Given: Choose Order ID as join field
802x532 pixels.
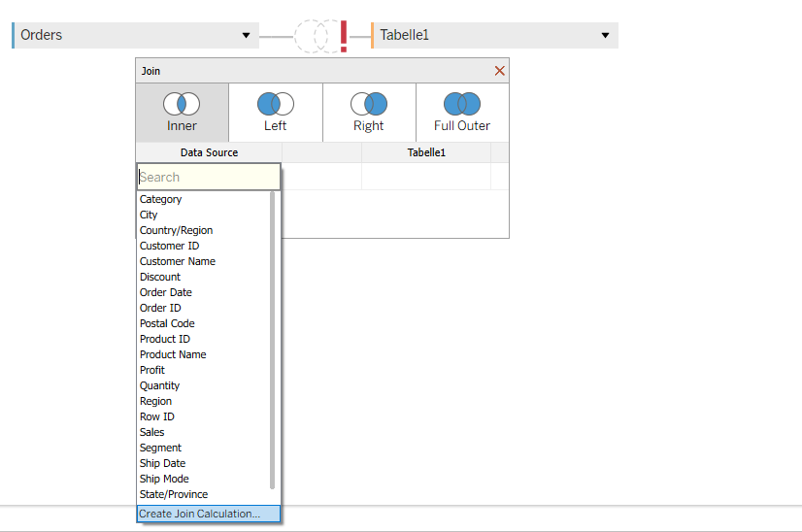Looking at the screenshot, I should [x=160, y=308].
